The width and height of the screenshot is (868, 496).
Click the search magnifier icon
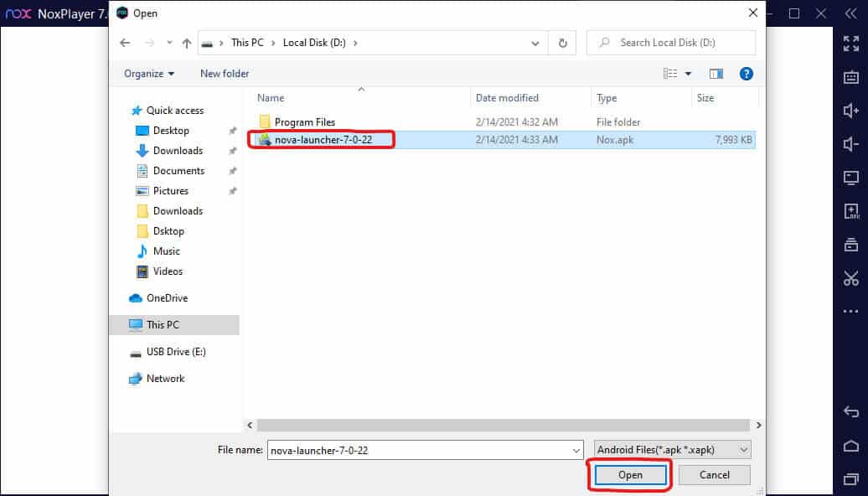click(x=605, y=43)
